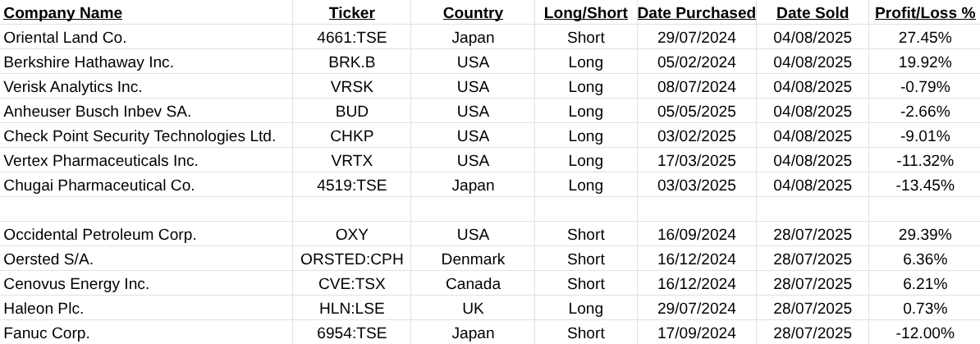Select the ORSTED:CPH ticker cell
The image size is (980, 344).
351,259
